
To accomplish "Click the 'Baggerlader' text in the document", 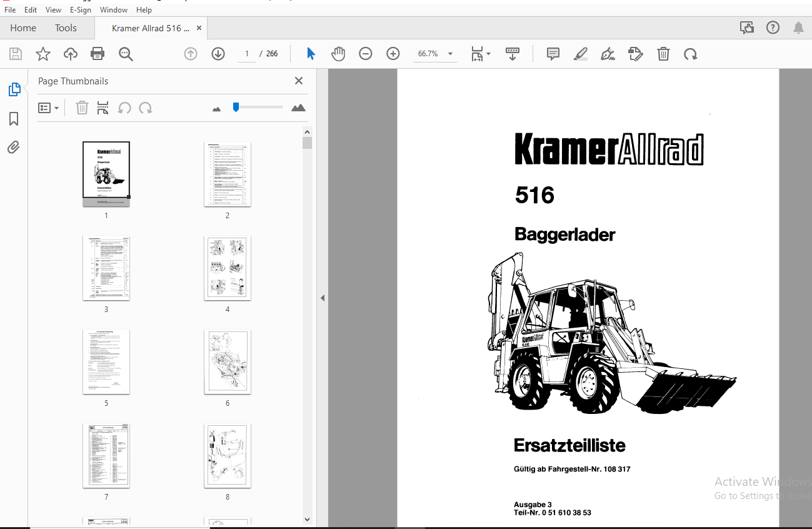I will pos(565,234).
